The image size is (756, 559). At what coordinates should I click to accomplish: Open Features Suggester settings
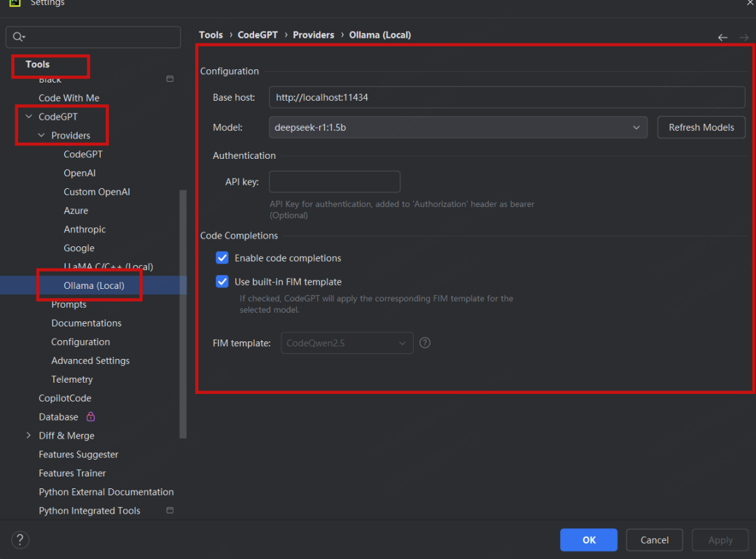point(78,455)
